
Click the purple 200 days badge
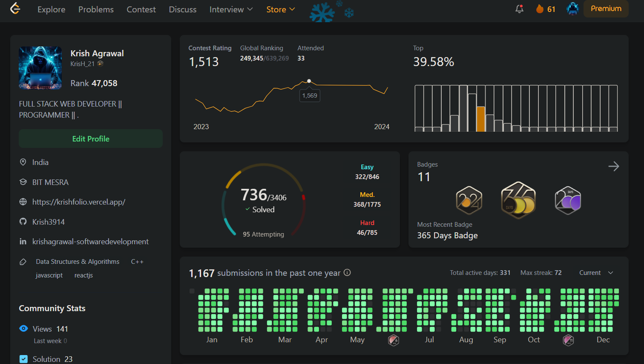click(568, 200)
